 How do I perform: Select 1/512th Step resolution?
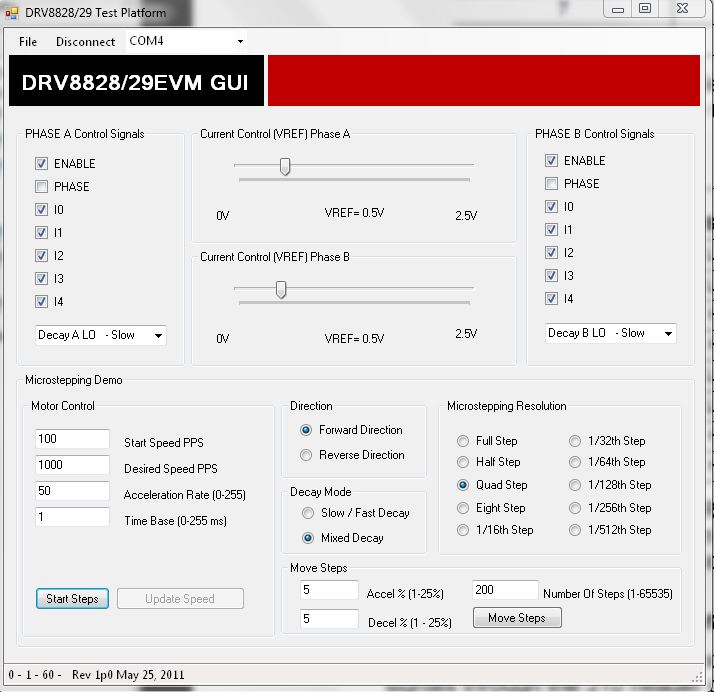(x=575, y=530)
